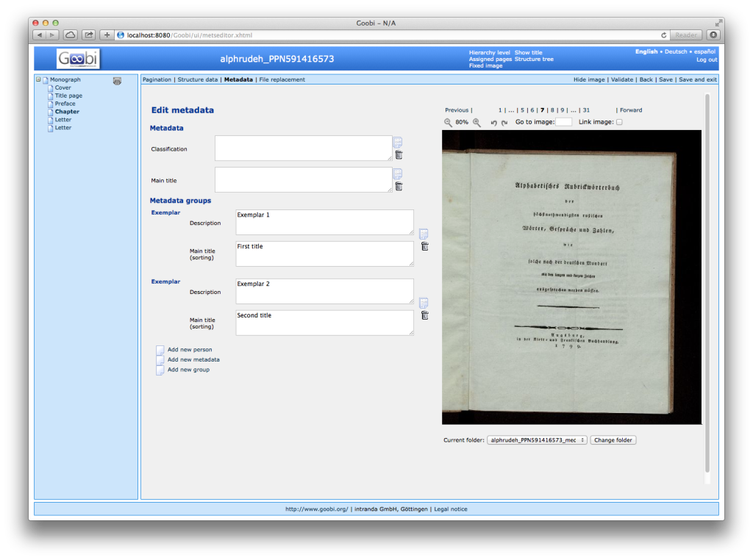Rotate the image counterclockwise
Image resolution: width=753 pixels, height=560 pixels.
[493, 123]
